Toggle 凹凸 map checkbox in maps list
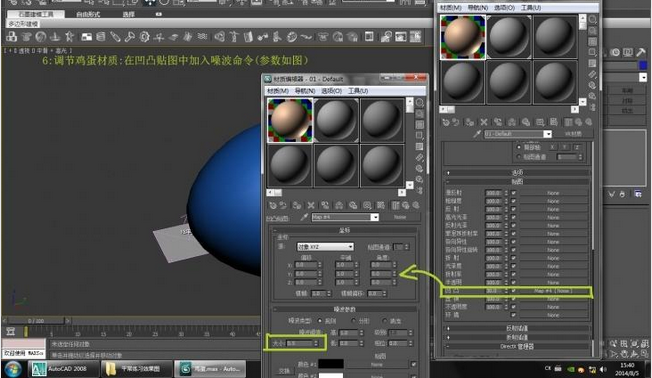 (x=514, y=291)
